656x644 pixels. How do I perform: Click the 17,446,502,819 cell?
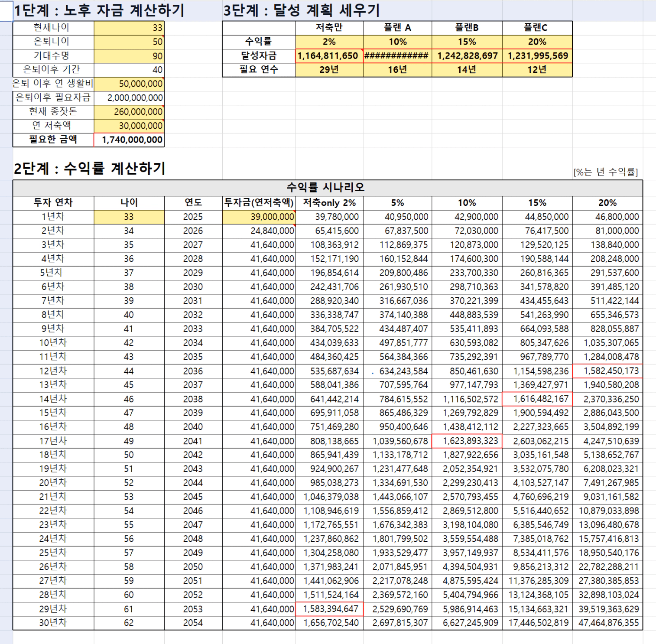click(537, 623)
